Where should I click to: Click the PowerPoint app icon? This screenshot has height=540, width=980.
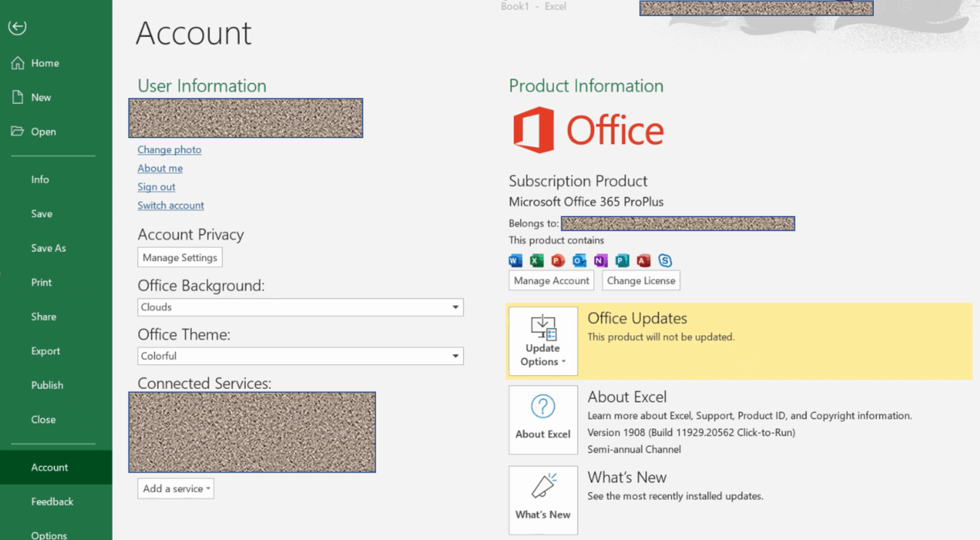tap(558, 260)
